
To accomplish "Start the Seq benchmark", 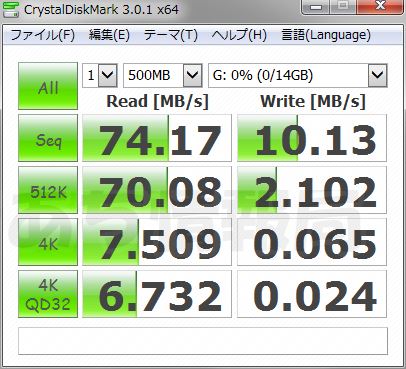I will click(x=48, y=138).
